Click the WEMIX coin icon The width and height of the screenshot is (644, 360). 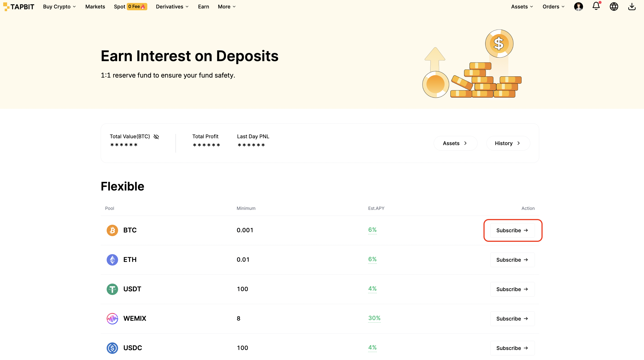tap(112, 318)
